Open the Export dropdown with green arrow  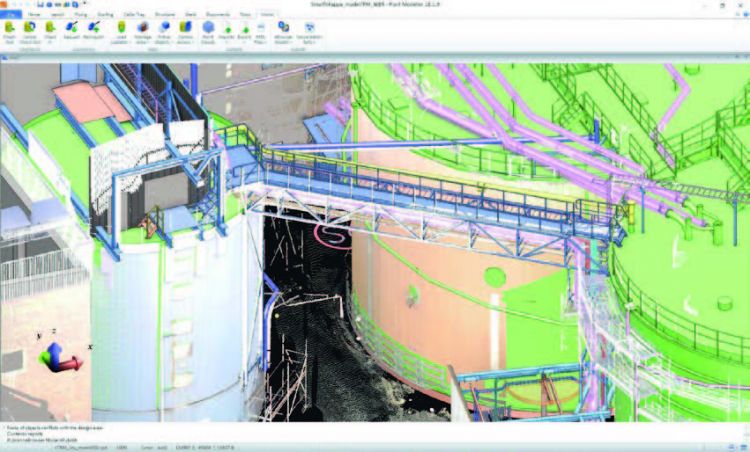[244, 33]
